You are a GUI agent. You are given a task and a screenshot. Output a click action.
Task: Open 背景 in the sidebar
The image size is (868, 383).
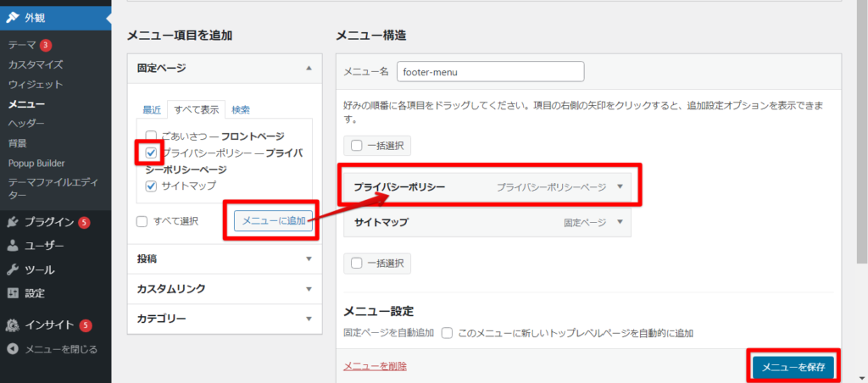pyautogui.click(x=17, y=143)
